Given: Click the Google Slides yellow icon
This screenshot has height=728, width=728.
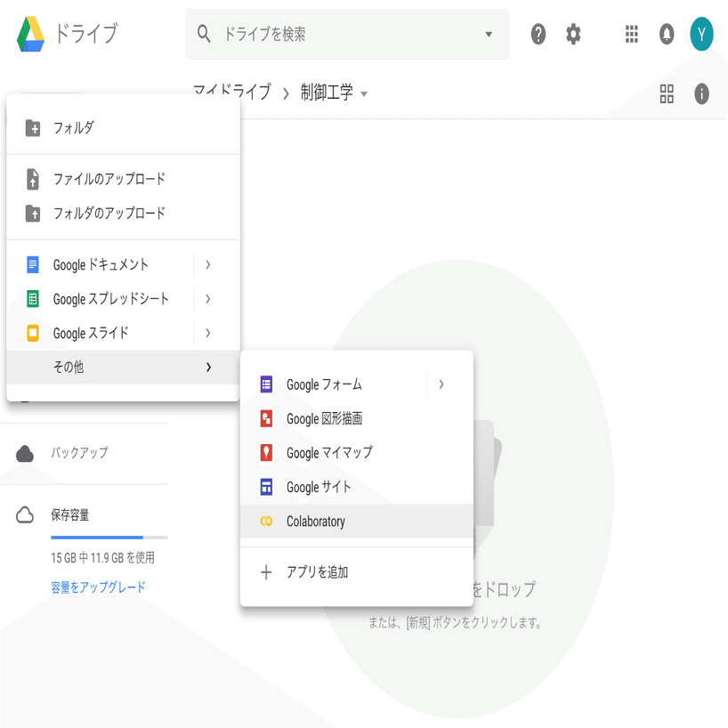Looking at the screenshot, I should click(x=33, y=333).
